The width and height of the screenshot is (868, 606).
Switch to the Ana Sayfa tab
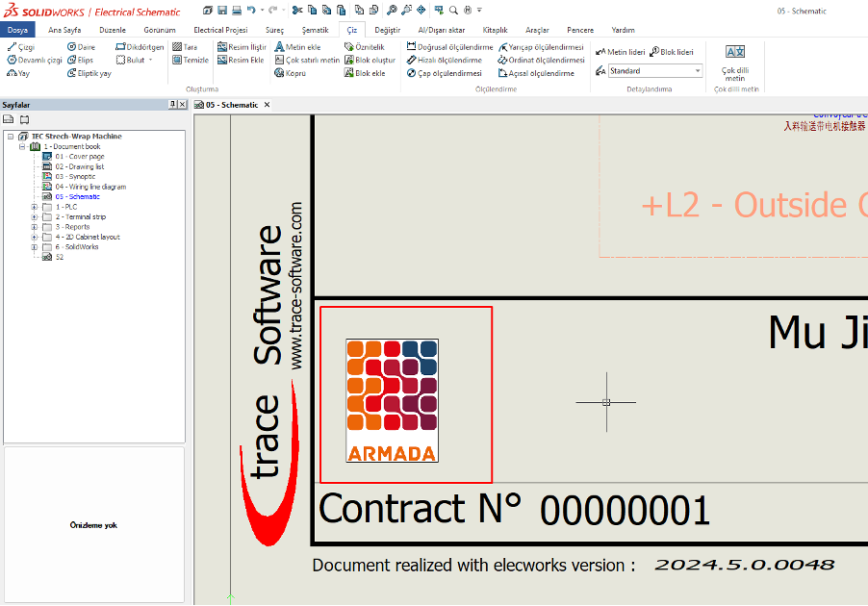[64, 30]
